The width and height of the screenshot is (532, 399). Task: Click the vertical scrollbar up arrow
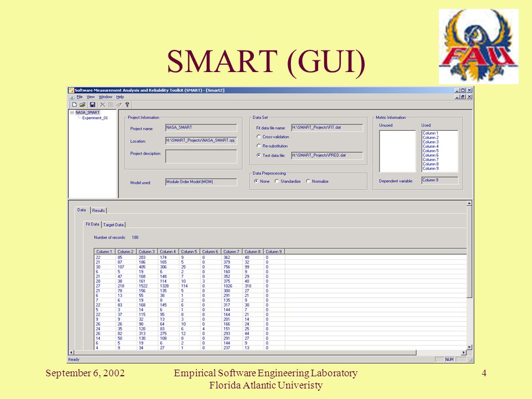click(469, 203)
